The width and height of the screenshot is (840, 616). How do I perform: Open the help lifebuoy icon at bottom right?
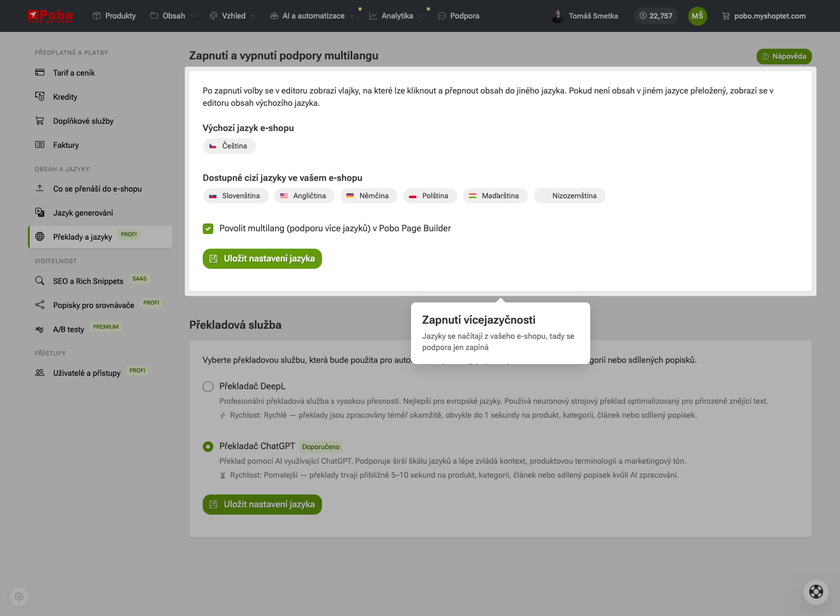tap(816, 592)
